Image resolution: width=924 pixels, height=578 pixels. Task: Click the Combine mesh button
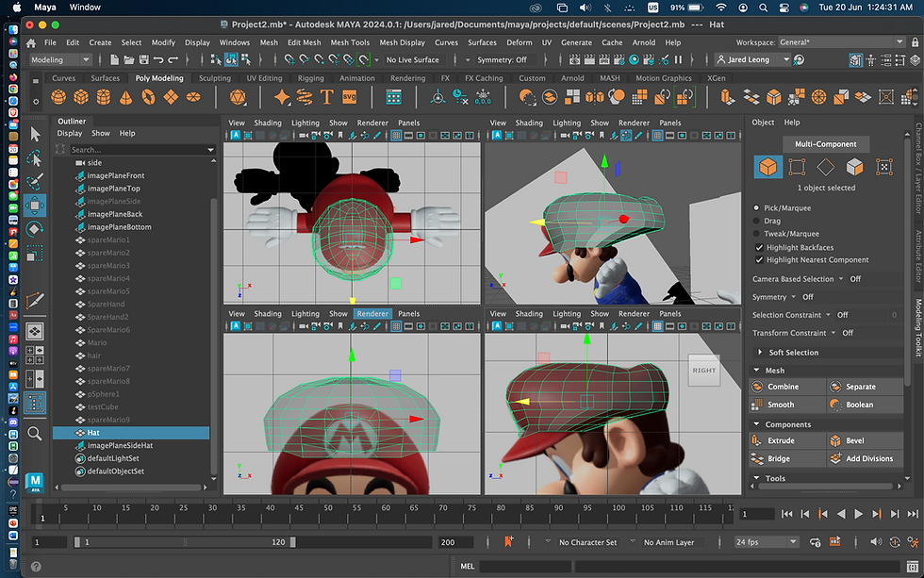point(784,387)
